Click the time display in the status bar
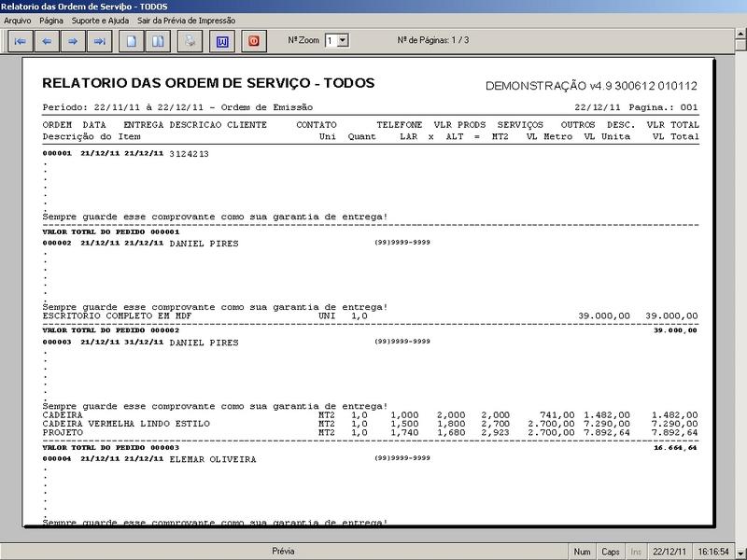Viewport: 747px width, 560px height. (712, 551)
